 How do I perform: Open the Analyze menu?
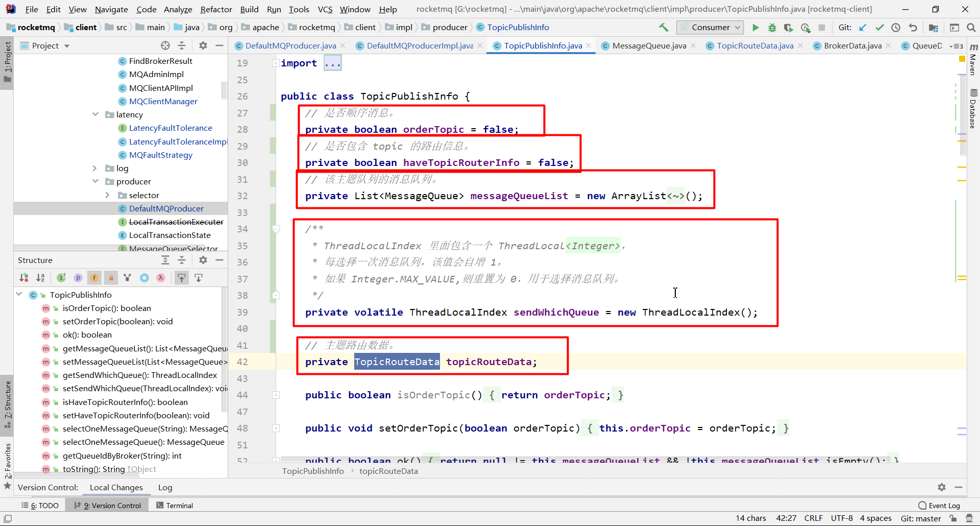click(x=178, y=9)
